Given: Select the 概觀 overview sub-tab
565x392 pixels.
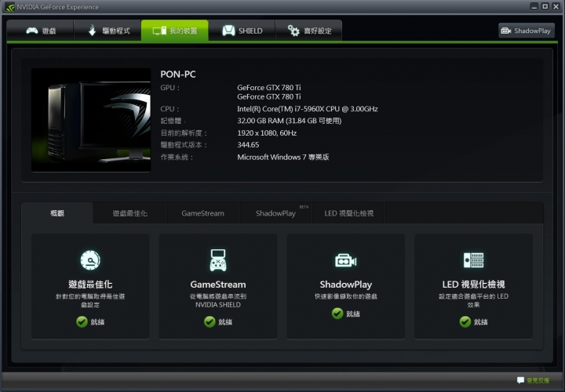Looking at the screenshot, I should (57, 213).
